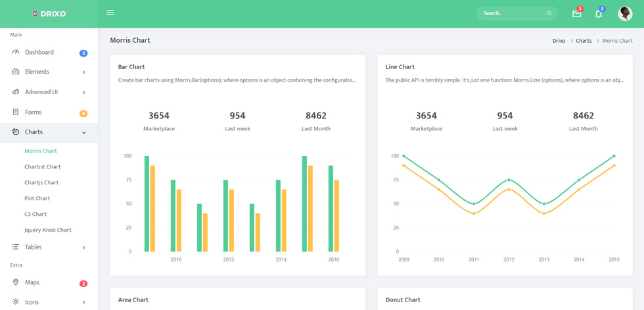Screen dimensions: 644x310
Task: Click 2016 x-axis label in Bar Chart
Action: [x=334, y=260]
